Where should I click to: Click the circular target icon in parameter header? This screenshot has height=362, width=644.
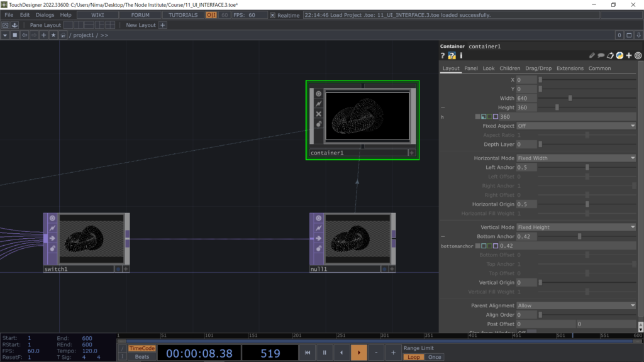[x=638, y=55]
